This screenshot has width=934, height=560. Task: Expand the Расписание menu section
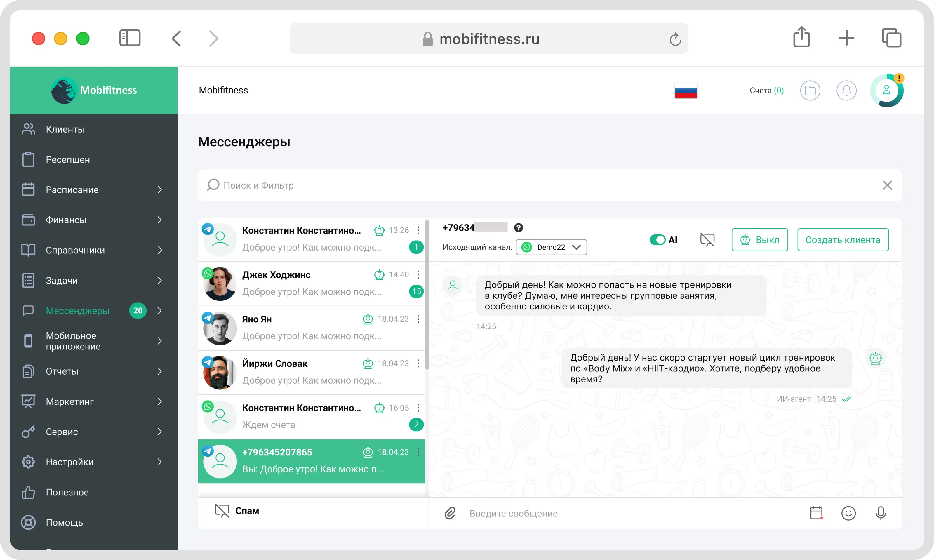(x=93, y=190)
